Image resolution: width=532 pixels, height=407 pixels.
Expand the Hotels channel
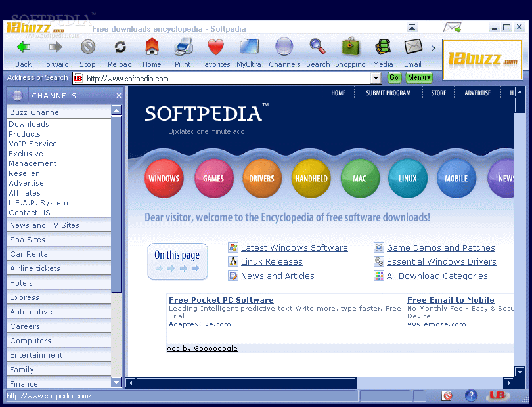pyautogui.click(x=58, y=283)
